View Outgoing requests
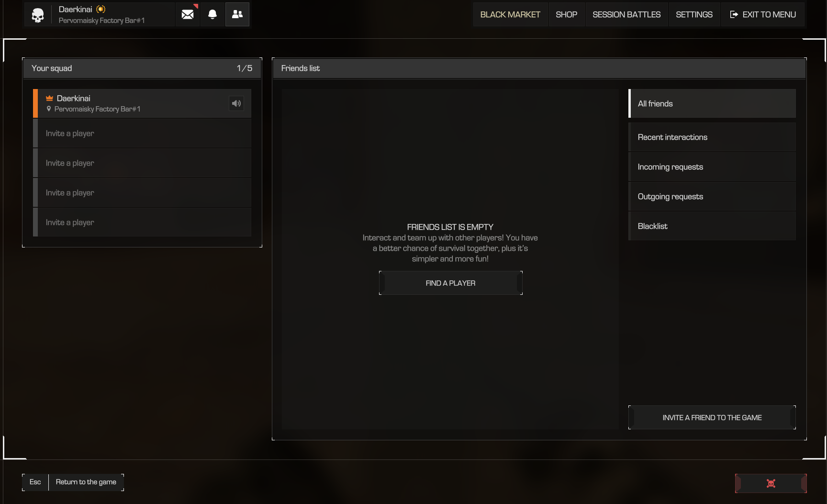Viewport: 827px width, 504px height. click(x=712, y=197)
